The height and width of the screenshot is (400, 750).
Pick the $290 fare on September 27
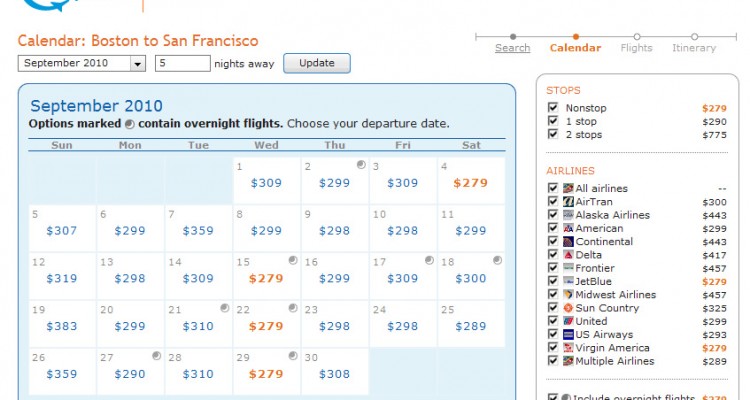click(130, 374)
